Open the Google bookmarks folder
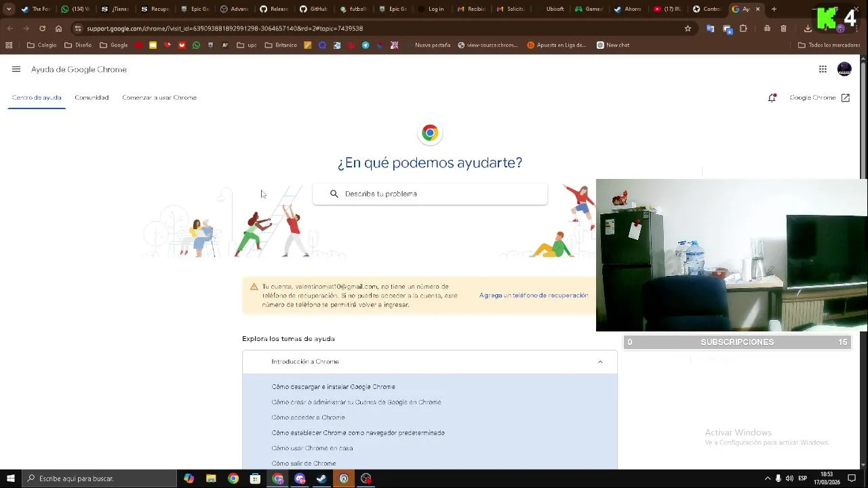Image resolution: width=868 pixels, height=488 pixels. pos(114,45)
